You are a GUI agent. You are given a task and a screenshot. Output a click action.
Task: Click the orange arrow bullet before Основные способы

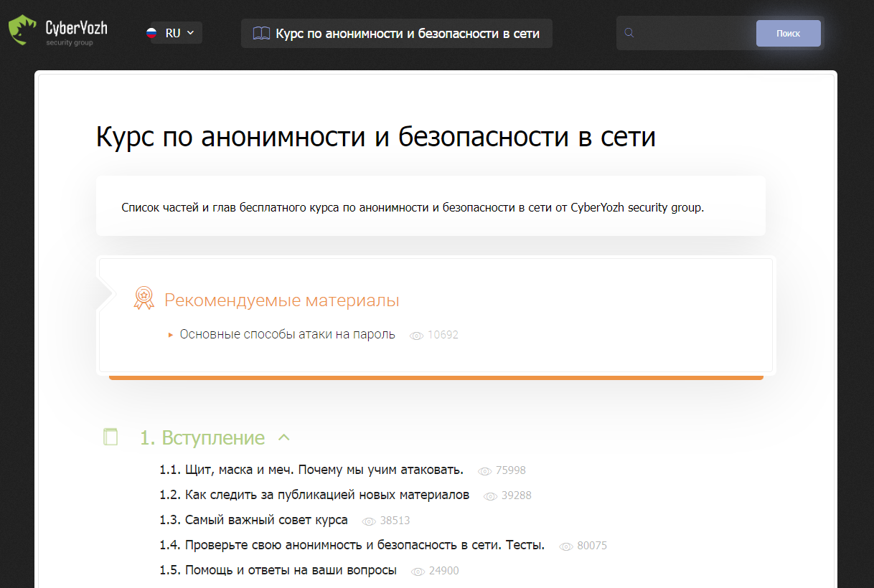tap(171, 335)
